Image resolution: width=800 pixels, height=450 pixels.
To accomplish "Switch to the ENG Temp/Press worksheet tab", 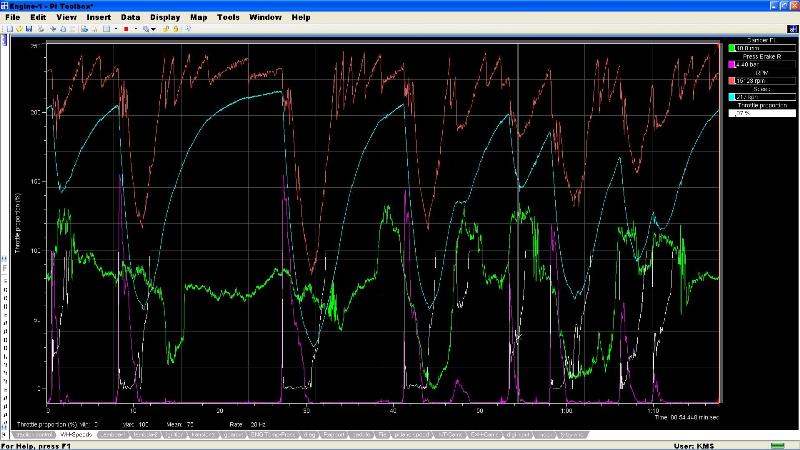I will pos(273,435).
